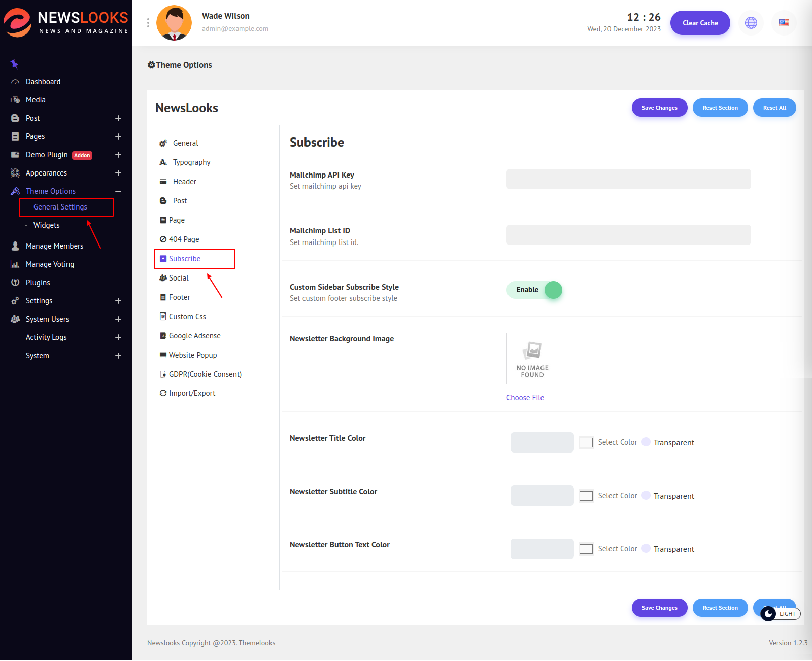Toggle the dark/light mode switch

pyautogui.click(x=781, y=614)
